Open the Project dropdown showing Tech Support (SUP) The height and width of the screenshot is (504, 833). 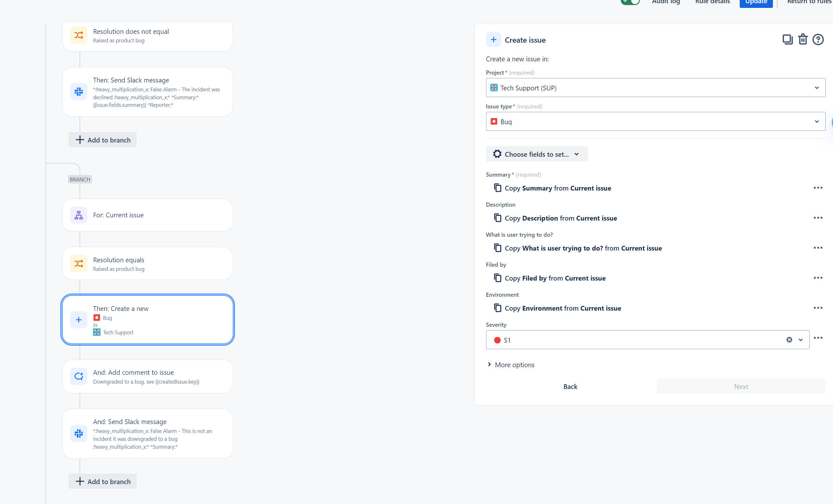pyautogui.click(x=656, y=88)
